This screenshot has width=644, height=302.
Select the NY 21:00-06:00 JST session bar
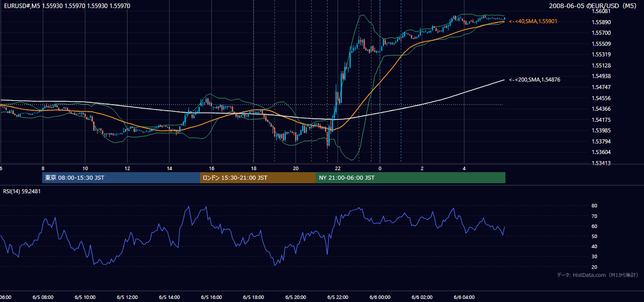point(411,178)
